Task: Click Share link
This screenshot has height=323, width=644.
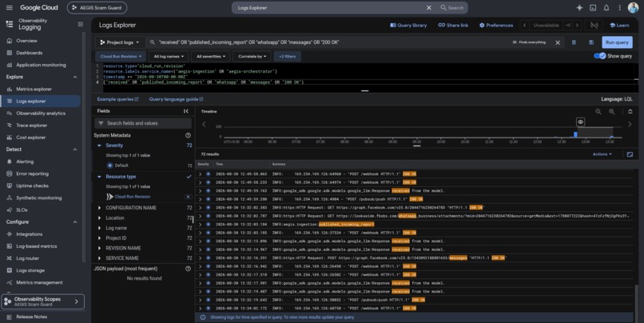Action: click(453, 25)
